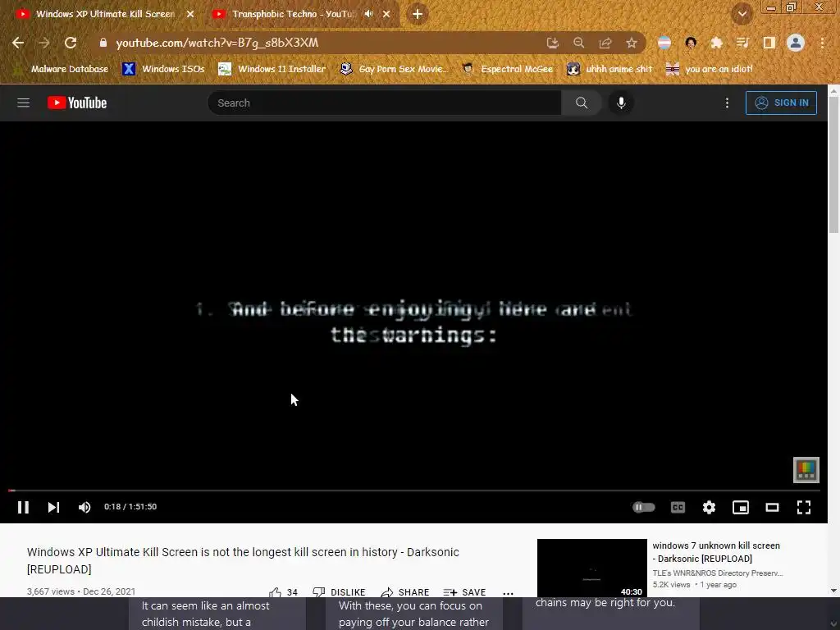The width and height of the screenshot is (840, 630).
Task: Open the media control playlist icon
Action: click(x=742, y=43)
